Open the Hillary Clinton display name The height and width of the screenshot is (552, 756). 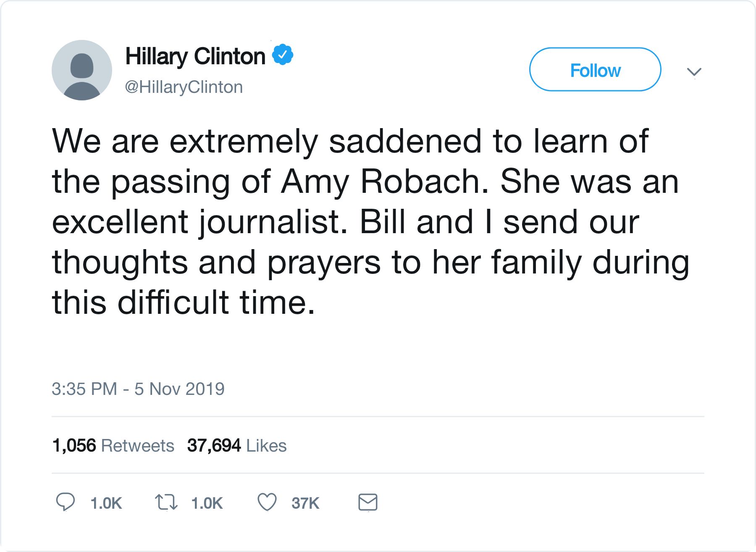point(195,57)
